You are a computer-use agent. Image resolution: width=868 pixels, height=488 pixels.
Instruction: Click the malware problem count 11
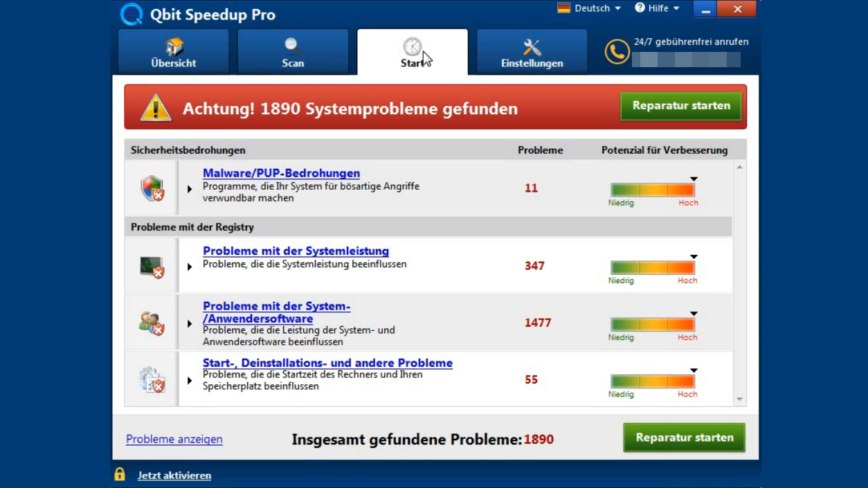531,188
